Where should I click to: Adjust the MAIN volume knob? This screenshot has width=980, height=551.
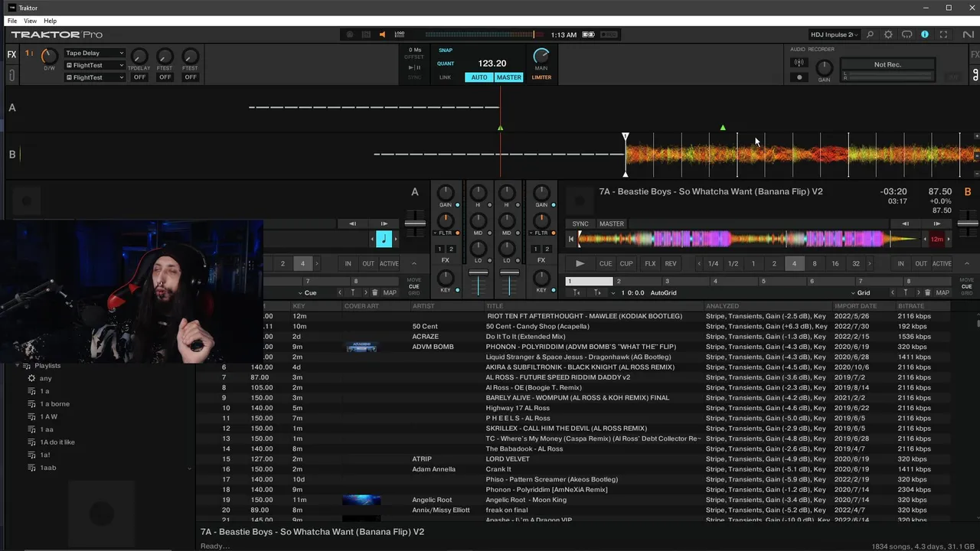tap(541, 56)
